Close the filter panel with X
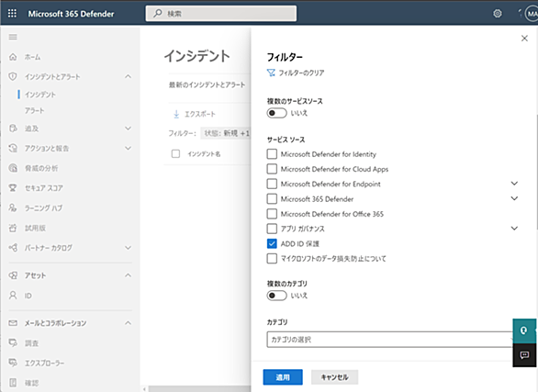 524,38
